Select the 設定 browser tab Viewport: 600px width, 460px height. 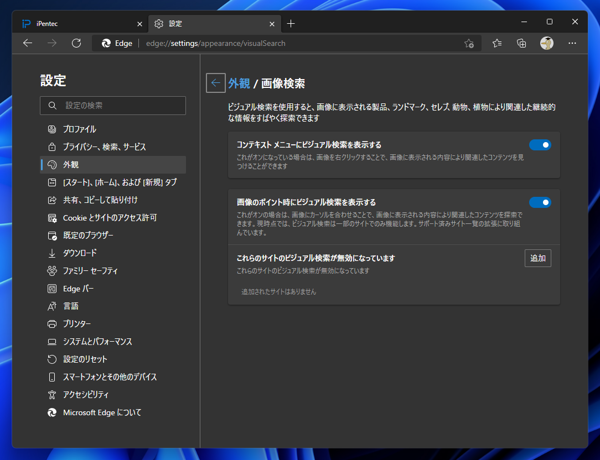point(214,24)
